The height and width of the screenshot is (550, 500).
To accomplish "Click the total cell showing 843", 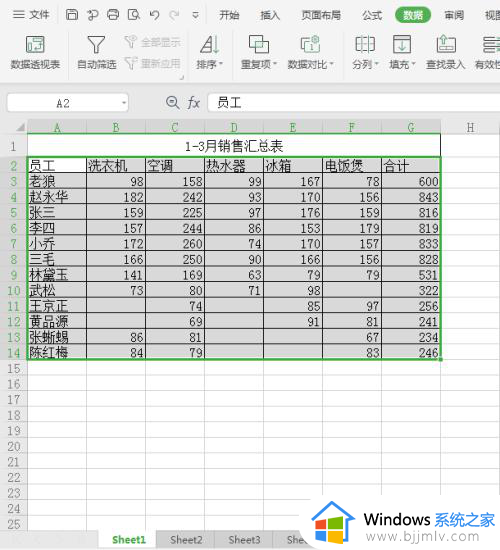I will point(411,196).
